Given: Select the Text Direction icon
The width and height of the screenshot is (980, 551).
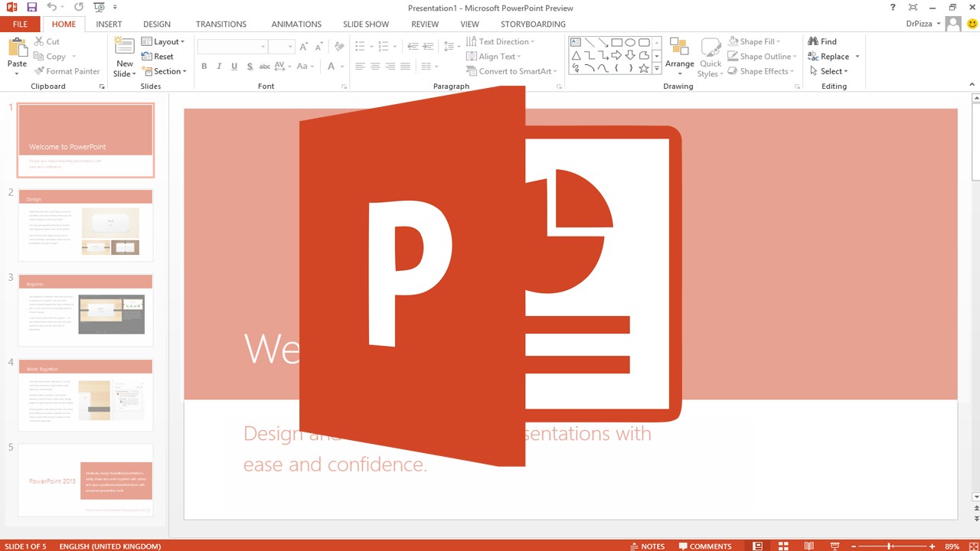Looking at the screenshot, I should [473, 41].
